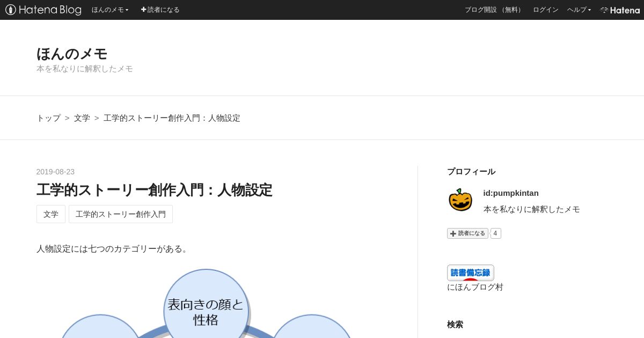Open the Hatena logo at top right
The height and width of the screenshot is (338, 644).
620,10
